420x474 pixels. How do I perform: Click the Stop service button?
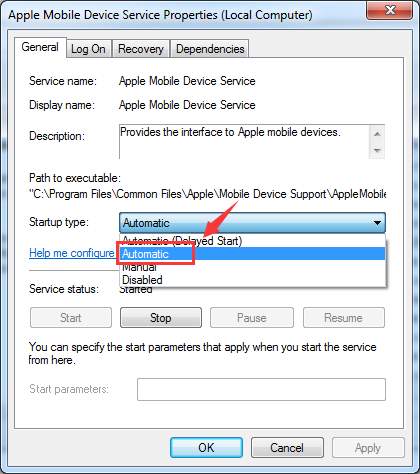pyautogui.click(x=161, y=318)
